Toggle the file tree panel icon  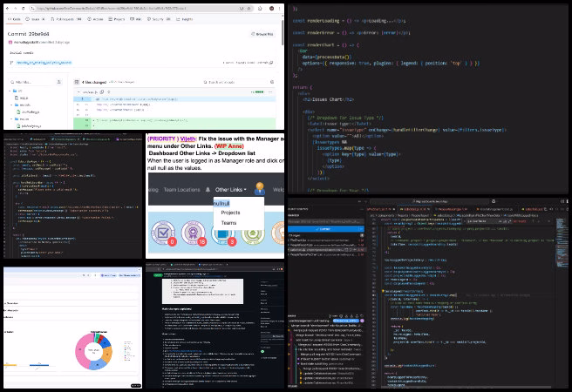(77, 82)
